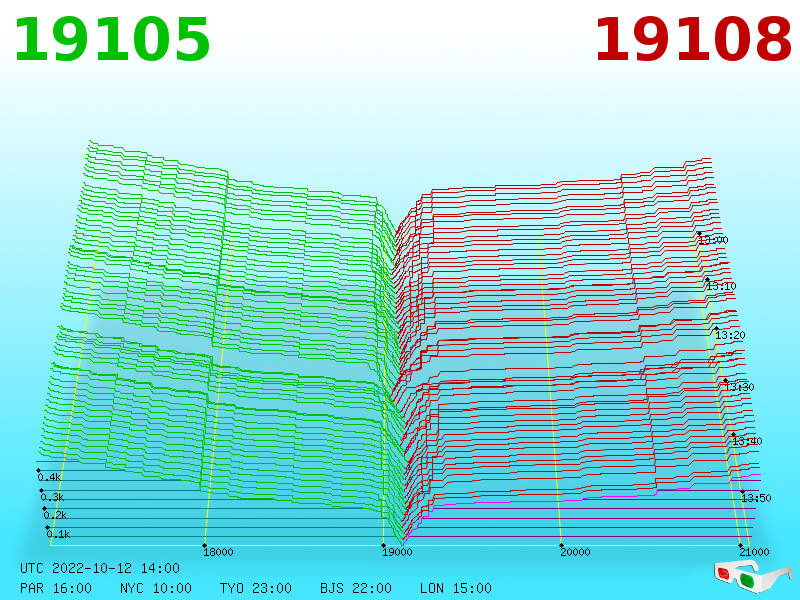Click the 13:30 time axis marker
The image size is (800, 600).
tap(739, 387)
